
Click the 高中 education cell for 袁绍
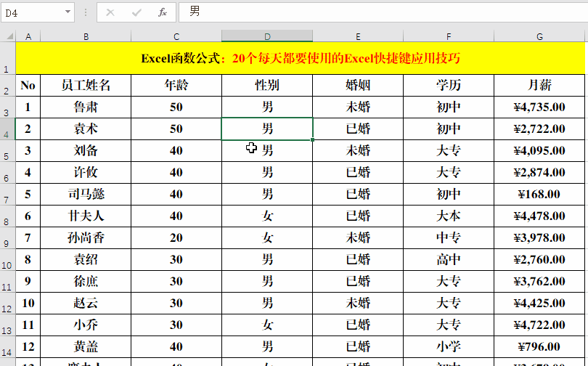click(x=449, y=259)
